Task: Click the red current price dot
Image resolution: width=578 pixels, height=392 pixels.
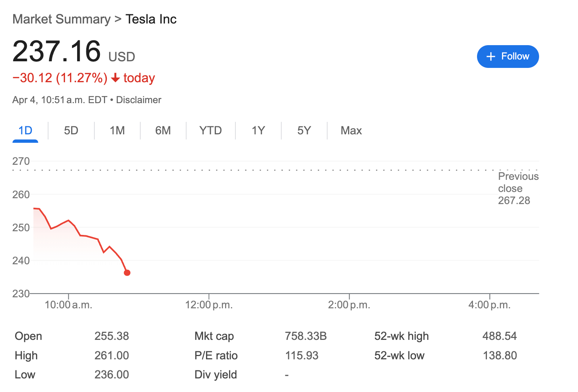Action: (127, 273)
